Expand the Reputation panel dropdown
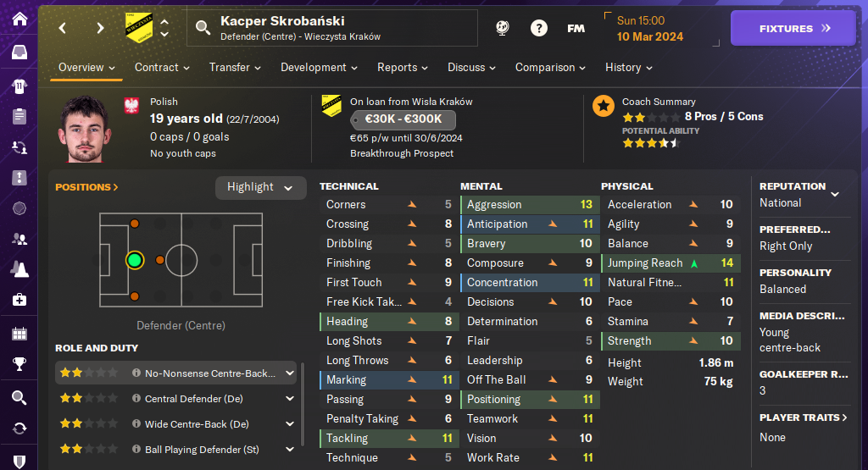Viewport: 868px width, 470px height. tap(835, 194)
